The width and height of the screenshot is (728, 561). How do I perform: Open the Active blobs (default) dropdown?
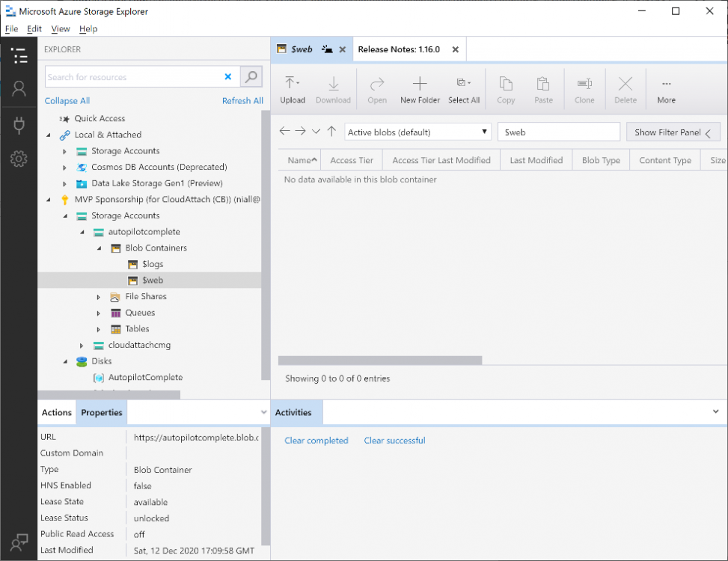coord(417,132)
